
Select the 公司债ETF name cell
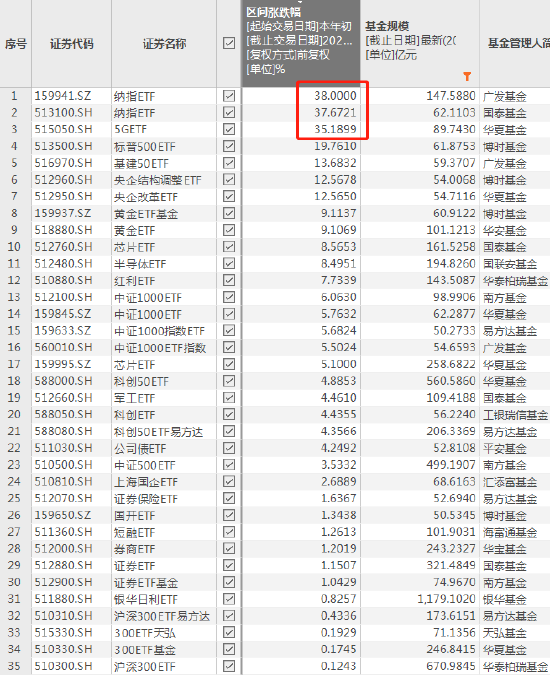click(140, 449)
